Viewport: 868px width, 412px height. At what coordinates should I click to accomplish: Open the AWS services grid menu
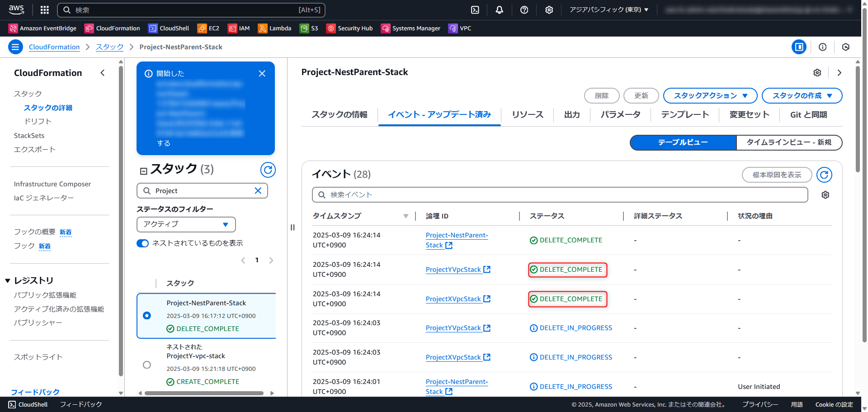coord(44,10)
